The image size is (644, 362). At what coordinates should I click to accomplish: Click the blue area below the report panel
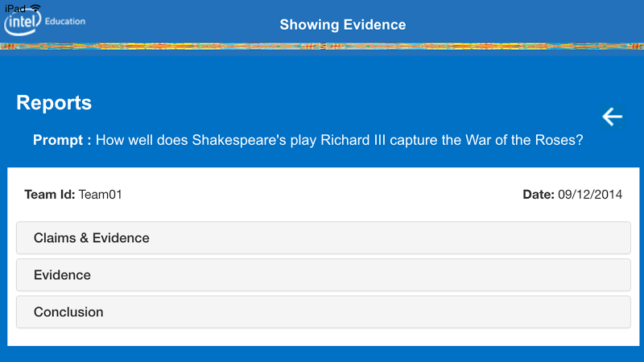[322, 354]
